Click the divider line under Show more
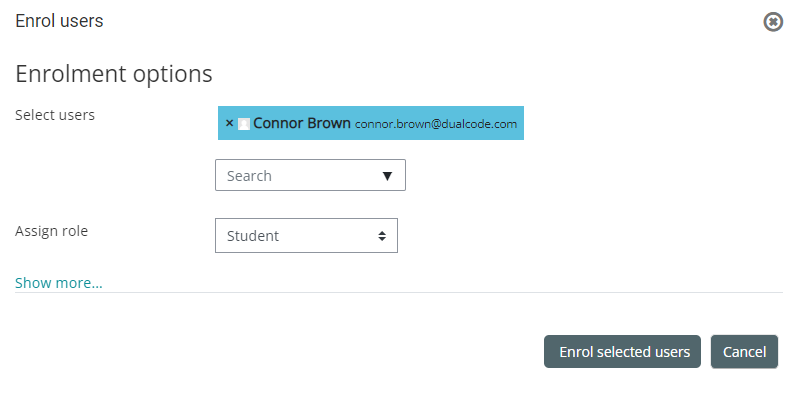Screen dimensions: 796x397 tap(399, 292)
